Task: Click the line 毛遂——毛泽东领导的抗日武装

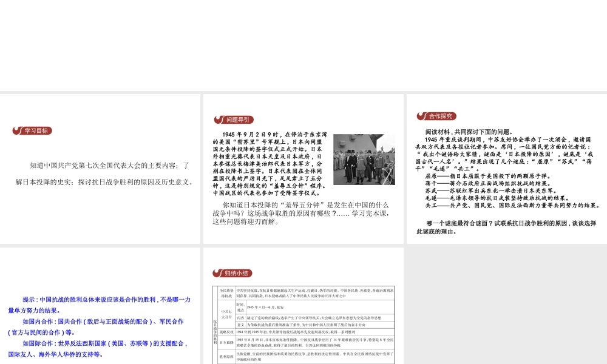Action: [497, 198]
